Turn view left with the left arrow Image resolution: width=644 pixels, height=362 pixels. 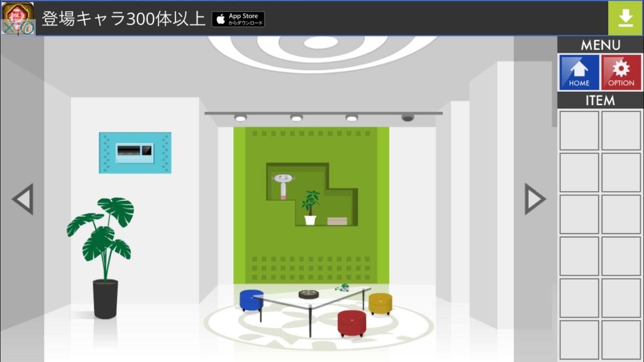click(22, 199)
